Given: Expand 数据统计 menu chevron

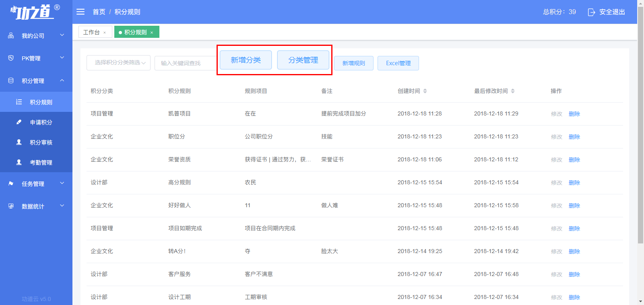Looking at the screenshot, I should click(x=62, y=206).
